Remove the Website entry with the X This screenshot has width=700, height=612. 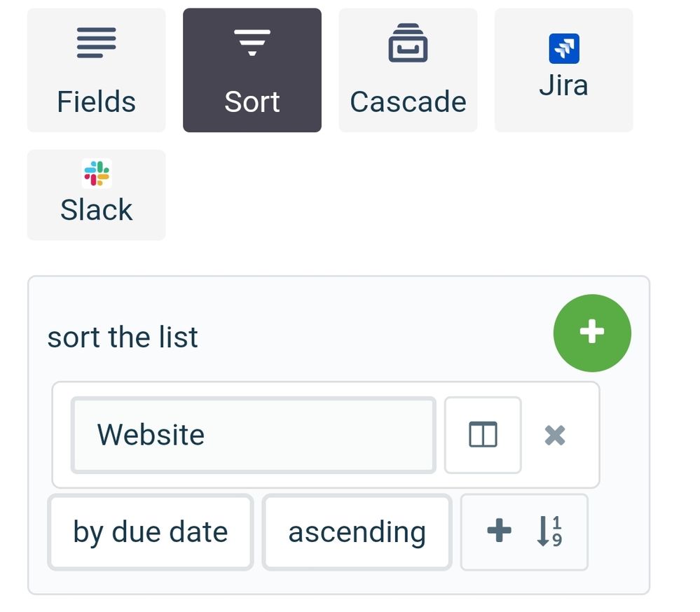(x=555, y=436)
